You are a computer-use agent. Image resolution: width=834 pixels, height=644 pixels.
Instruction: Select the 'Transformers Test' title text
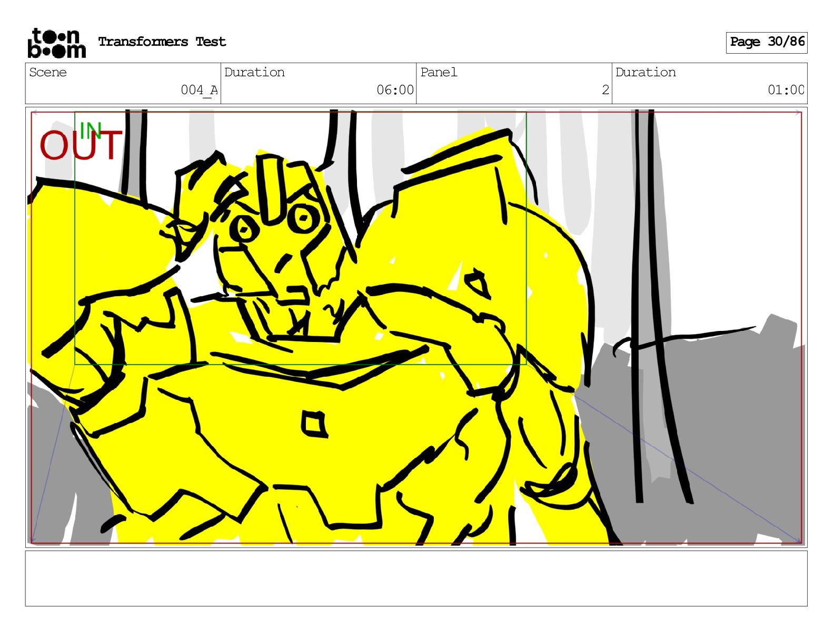pos(162,42)
